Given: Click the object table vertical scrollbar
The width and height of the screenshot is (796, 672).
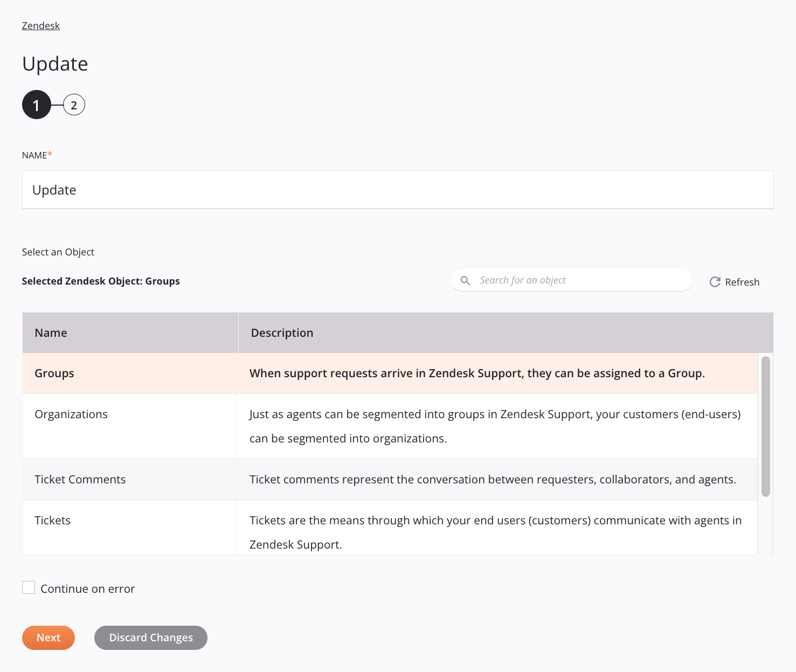Looking at the screenshot, I should (x=765, y=426).
